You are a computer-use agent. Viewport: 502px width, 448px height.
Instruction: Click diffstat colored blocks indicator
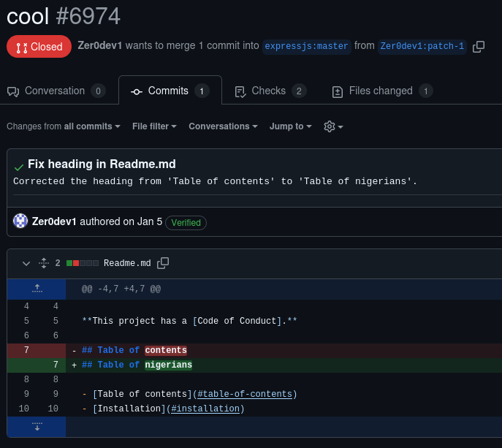(83, 263)
